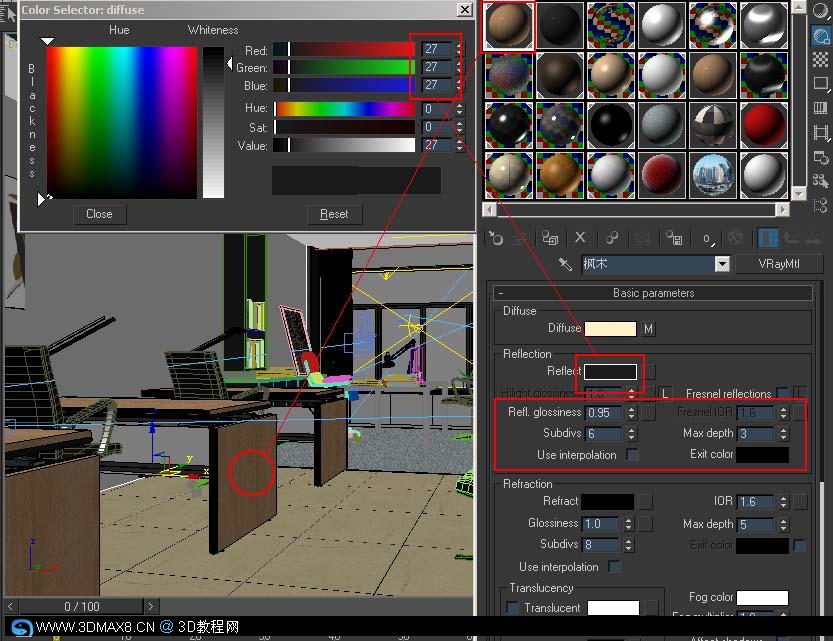Click next frame arrow on time slider
The height and width of the screenshot is (641, 833).
point(151,606)
